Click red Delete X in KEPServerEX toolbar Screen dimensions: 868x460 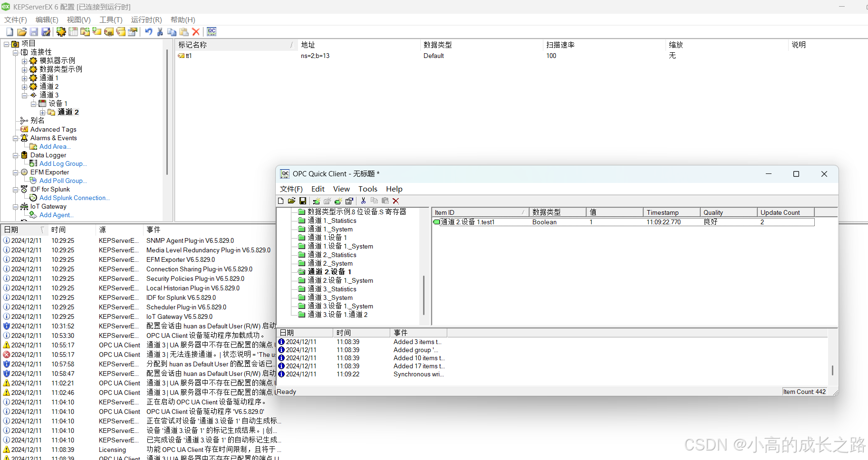196,32
